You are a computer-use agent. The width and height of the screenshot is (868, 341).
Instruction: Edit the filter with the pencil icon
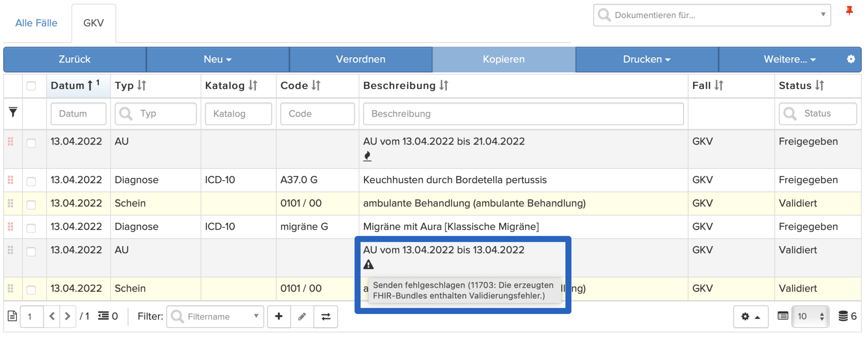coord(302,316)
